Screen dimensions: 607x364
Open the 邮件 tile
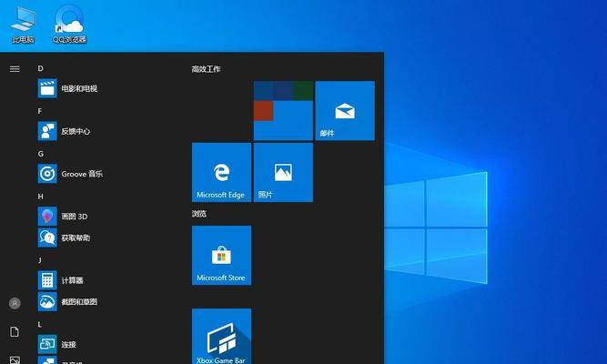pyautogui.click(x=345, y=111)
